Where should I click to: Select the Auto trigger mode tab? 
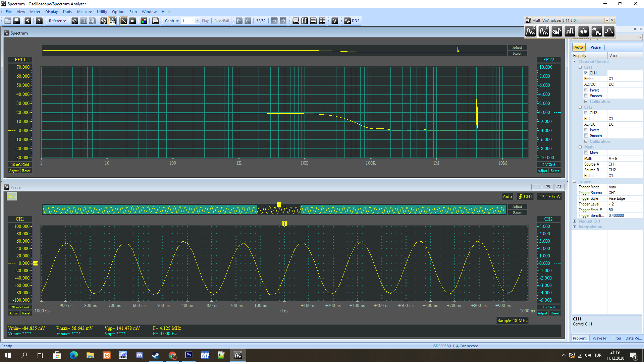point(579,47)
